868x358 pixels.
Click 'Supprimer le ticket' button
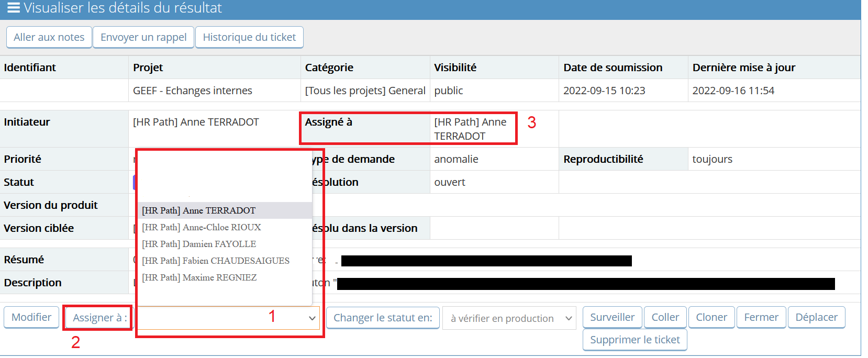coord(635,340)
